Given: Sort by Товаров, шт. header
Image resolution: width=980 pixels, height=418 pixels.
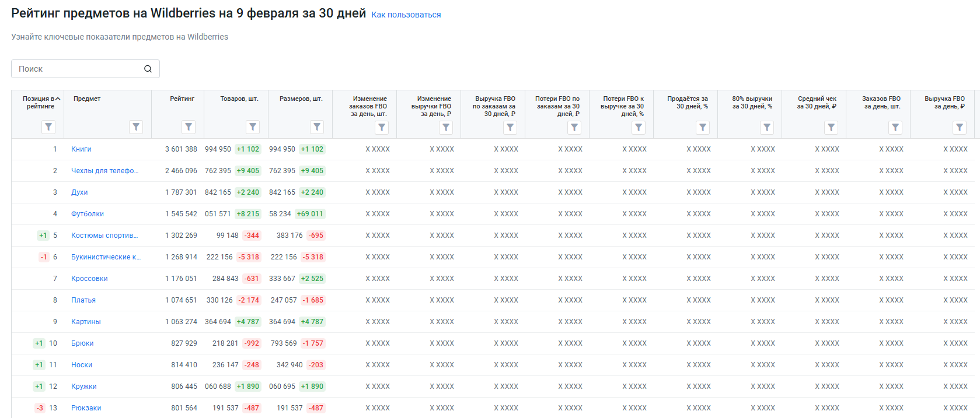Looking at the screenshot, I should (x=239, y=99).
